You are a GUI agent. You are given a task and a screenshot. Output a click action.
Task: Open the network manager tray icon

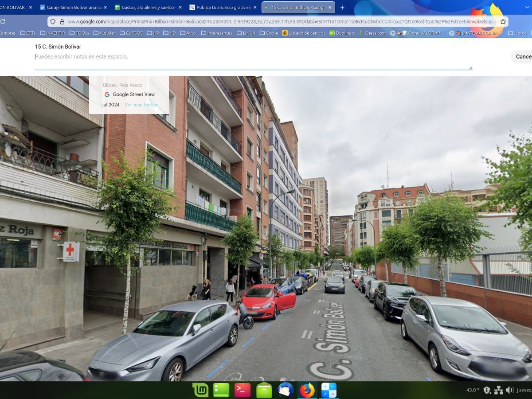click(499, 391)
